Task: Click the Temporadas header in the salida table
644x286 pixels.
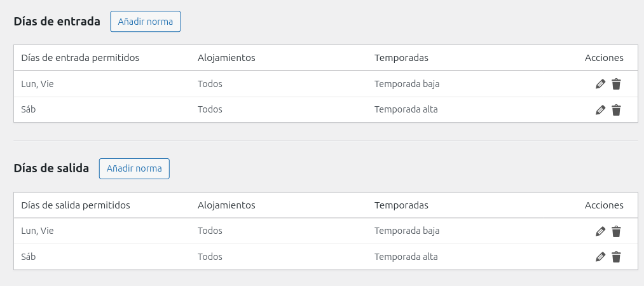Action: tap(401, 205)
